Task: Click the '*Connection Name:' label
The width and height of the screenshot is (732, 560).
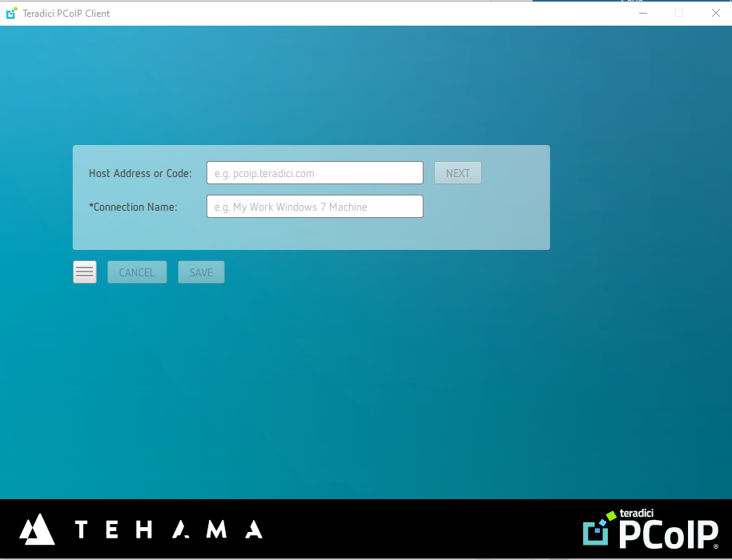Action: click(x=133, y=207)
